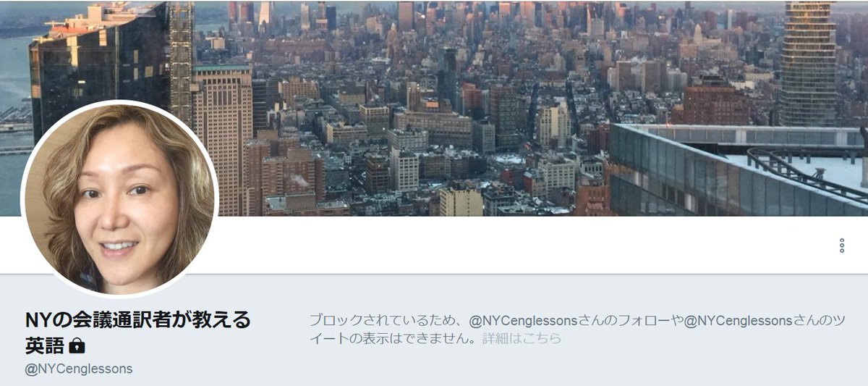Click the @NYCenglessons handle under the name
This screenshot has height=386, width=868.
pyautogui.click(x=79, y=369)
